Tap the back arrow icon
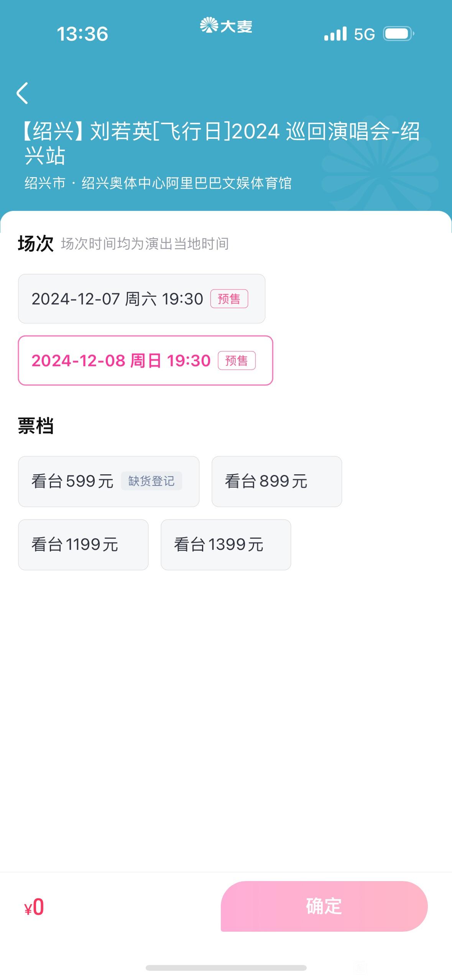Screen dimensions: 452x980 click(22, 93)
